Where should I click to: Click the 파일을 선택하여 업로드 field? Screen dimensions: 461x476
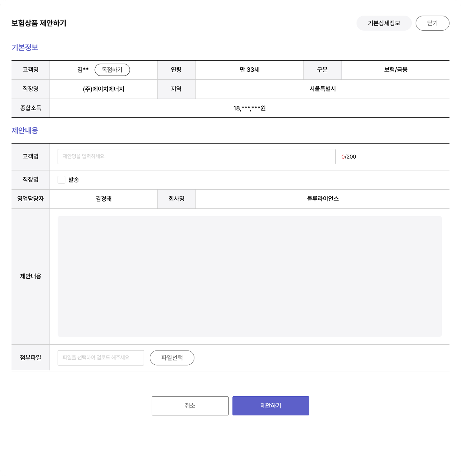101,357
